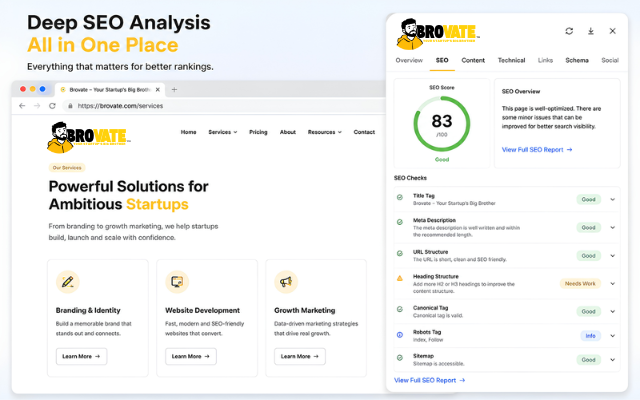Open the Services dropdown in site navigation

pyautogui.click(x=222, y=132)
